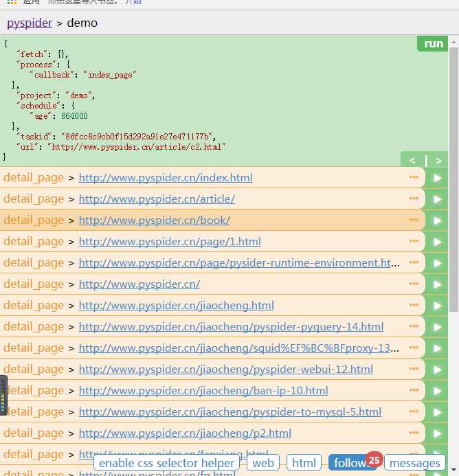This screenshot has height=476, width=459.
Task: Expand details of squid proxy-13 row
Action: (x=414, y=347)
